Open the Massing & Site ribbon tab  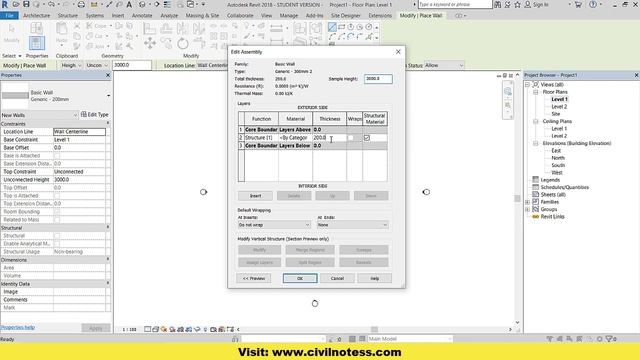point(202,16)
